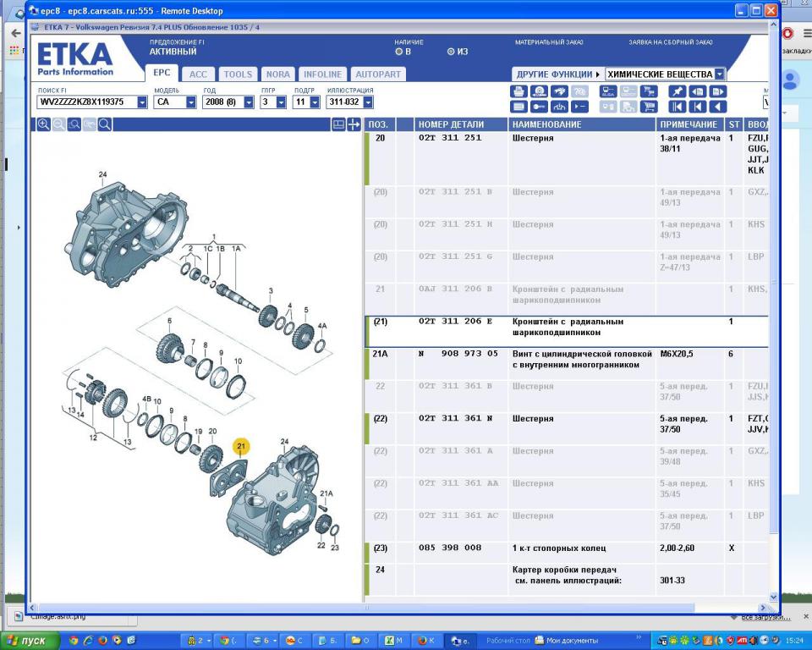Viewport: 812px width, 650px height.
Task: Open the ГОД 2008 dropdown arrow
Action: point(249,102)
